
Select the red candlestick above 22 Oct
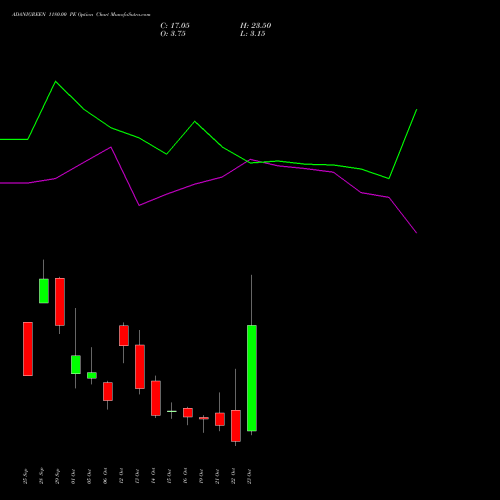(x=236, y=426)
